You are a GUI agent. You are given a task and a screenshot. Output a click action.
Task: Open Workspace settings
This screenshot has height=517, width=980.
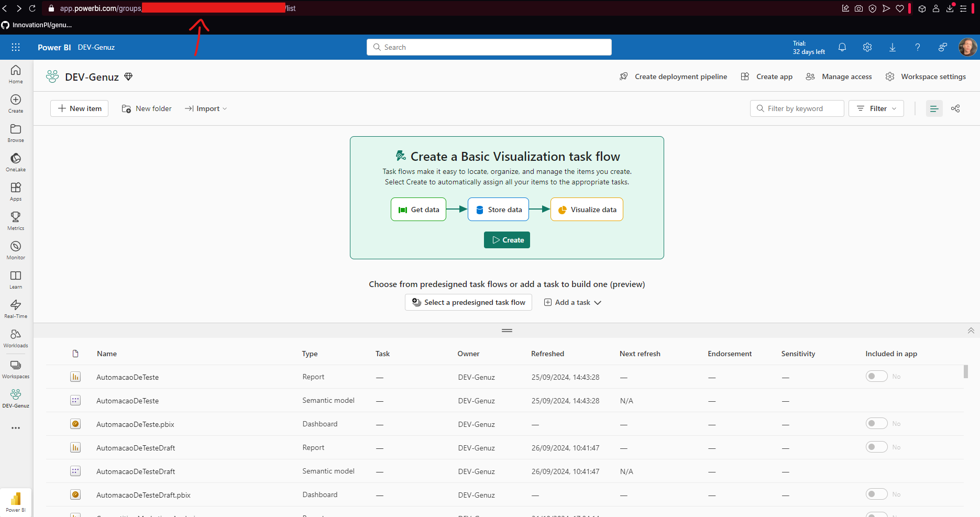926,76
